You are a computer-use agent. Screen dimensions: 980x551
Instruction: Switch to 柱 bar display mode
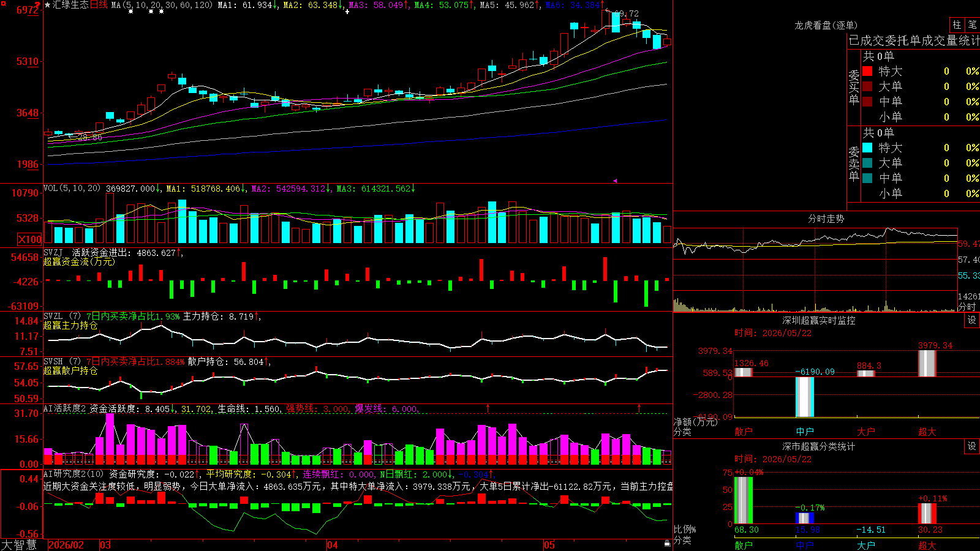[957, 24]
